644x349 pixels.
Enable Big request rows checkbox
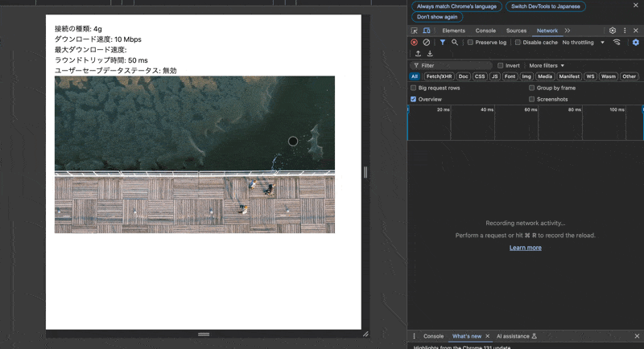point(414,88)
